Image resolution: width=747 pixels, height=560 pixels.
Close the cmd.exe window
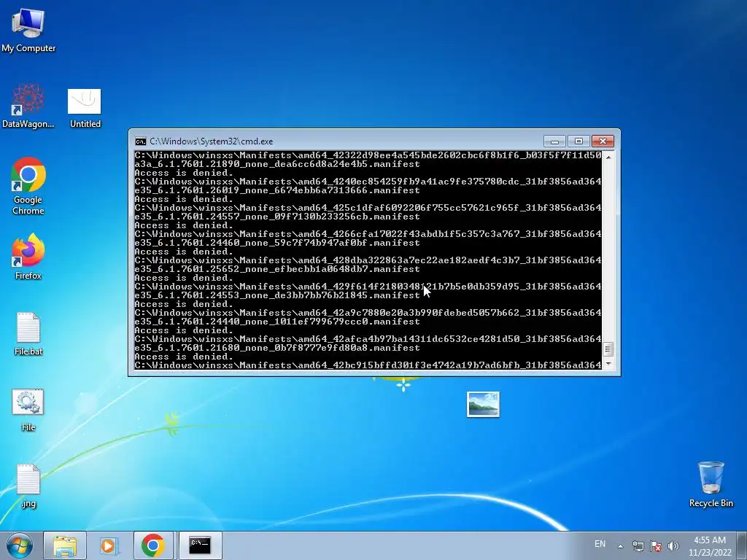click(x=603, y=141)
